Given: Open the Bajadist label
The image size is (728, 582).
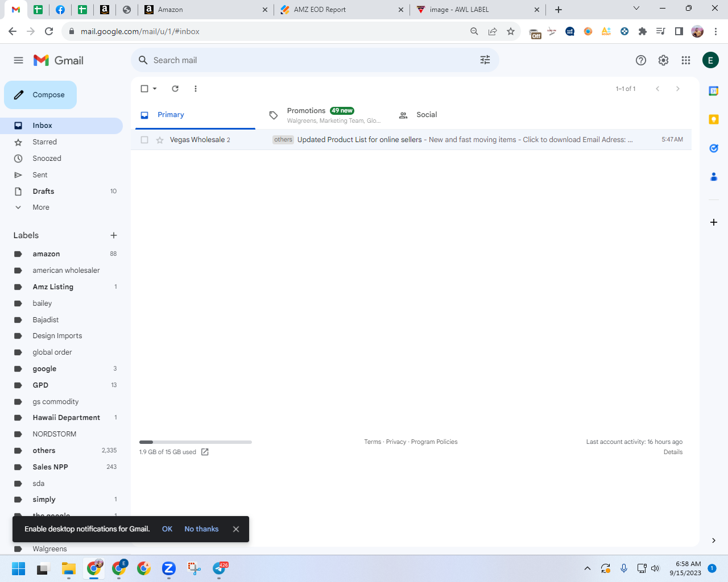Looking at the screenshot, I should coord(61,320).
